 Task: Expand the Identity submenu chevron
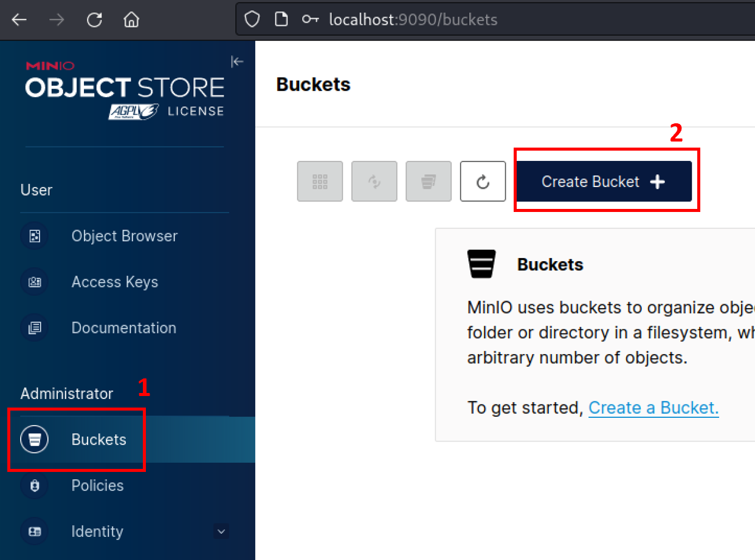[221, 531]
